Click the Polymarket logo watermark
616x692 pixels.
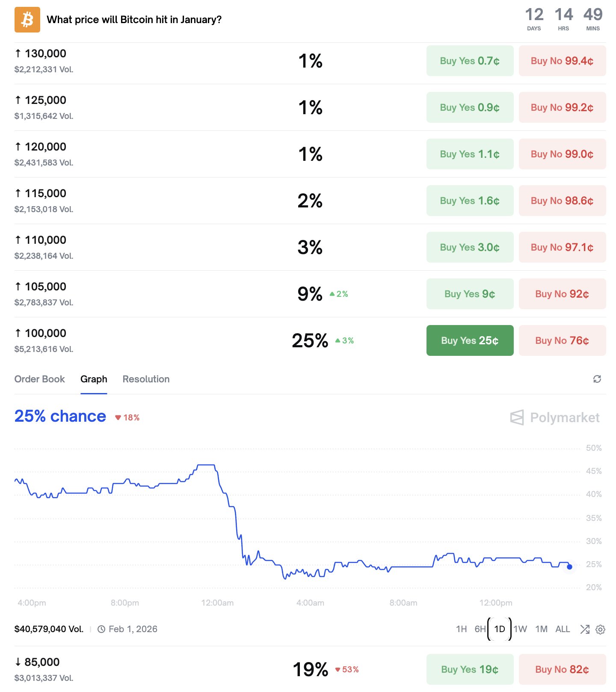[x=555, y=417]
